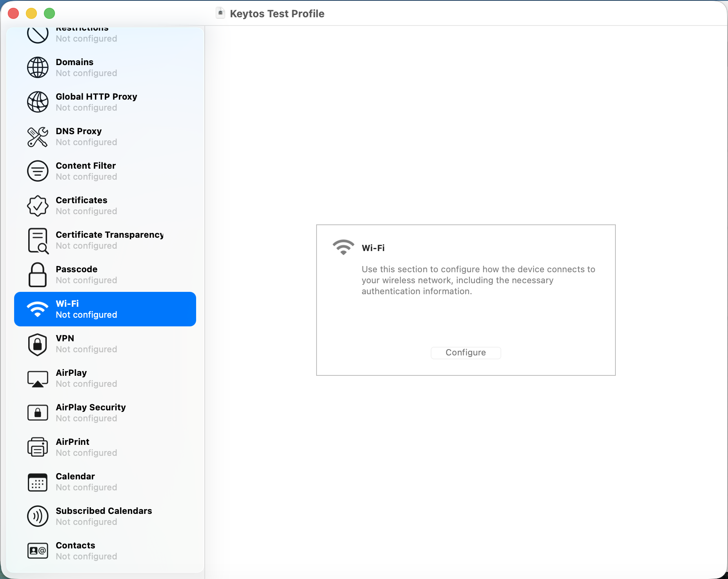
Task: Click the Certificates checkmark seal icon
Action: pos(38,206)
